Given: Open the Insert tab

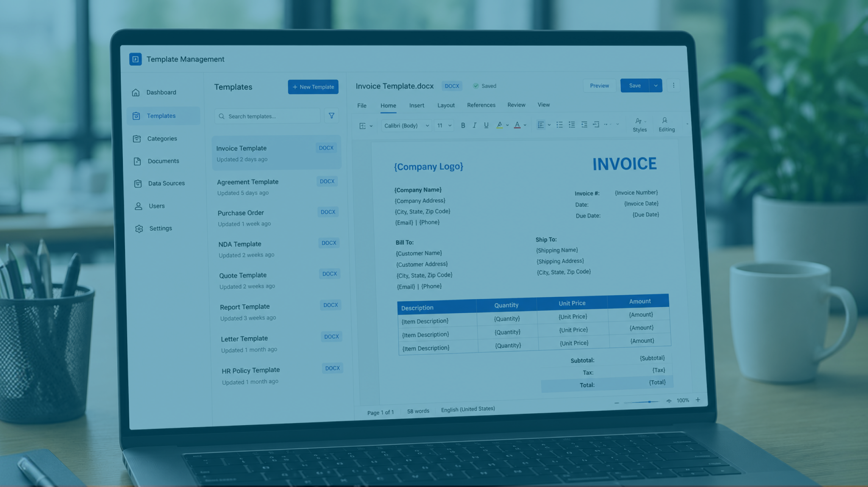Looking at the screenshot, I should tap(417, 105).
